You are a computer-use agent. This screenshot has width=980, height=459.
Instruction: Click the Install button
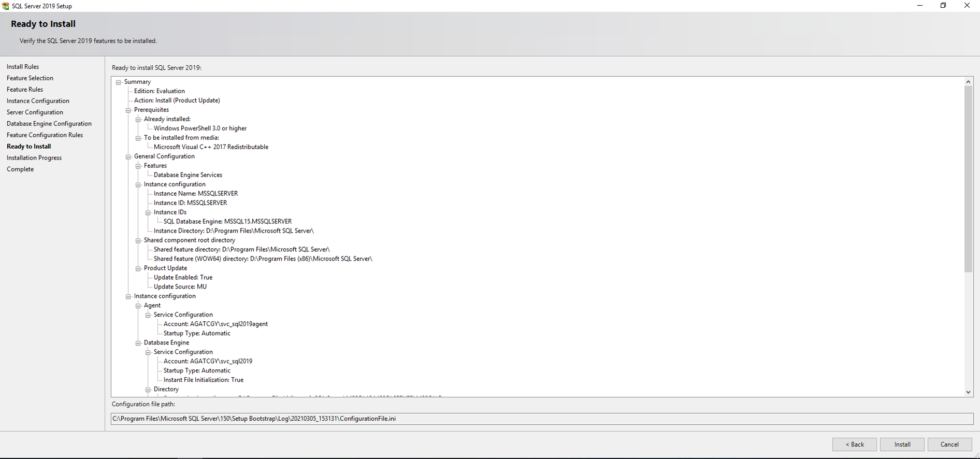tap(902, 444)
